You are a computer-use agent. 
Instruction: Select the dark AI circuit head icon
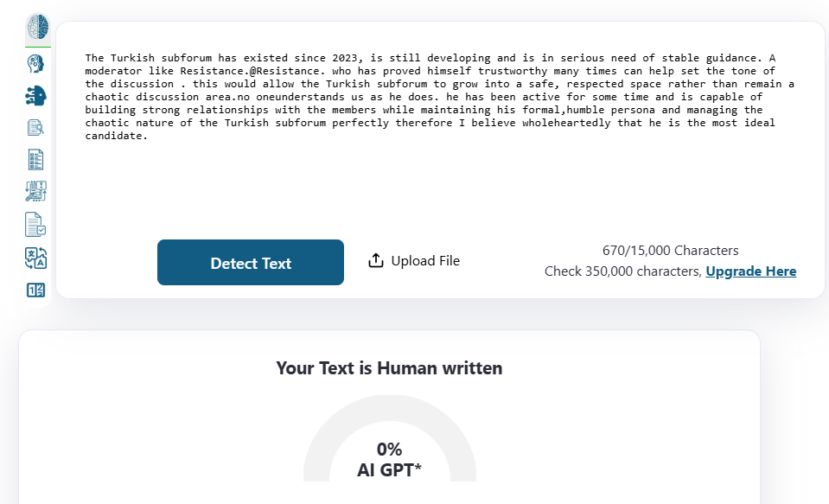(x=36, y=96)
